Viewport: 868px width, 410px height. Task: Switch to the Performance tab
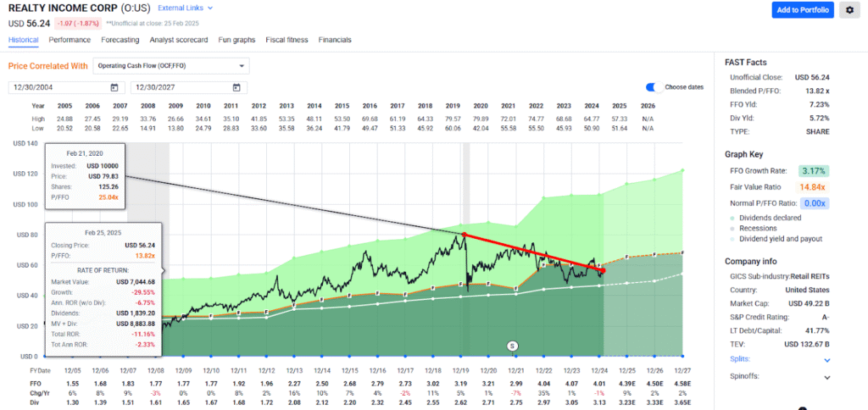click(x=70, y=40)
